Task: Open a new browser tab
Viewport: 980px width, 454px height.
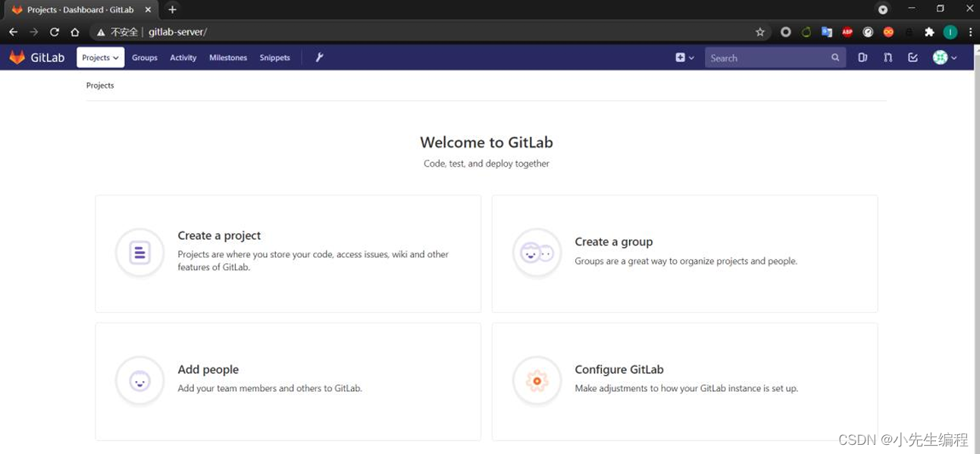Action: click(172, 9)
